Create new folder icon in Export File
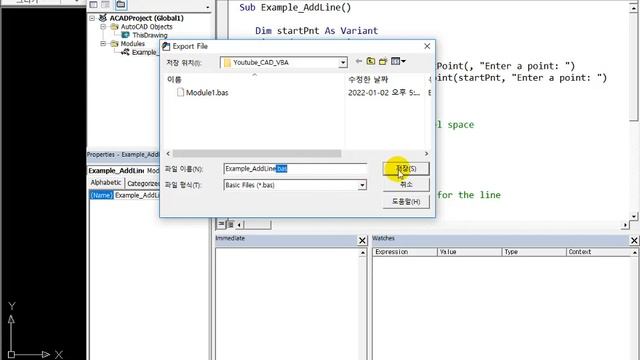 click(383, 61)
